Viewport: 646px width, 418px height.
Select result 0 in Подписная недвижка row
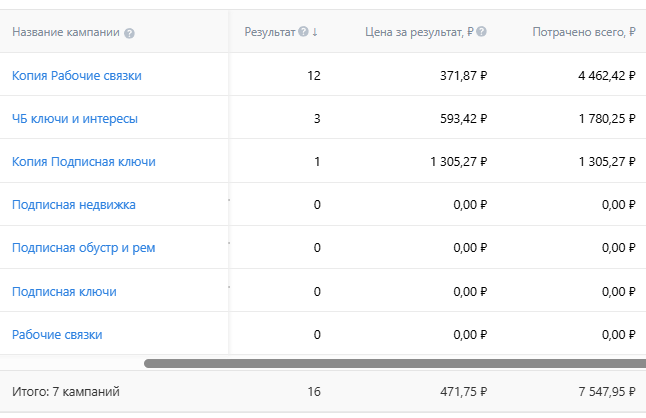[317, 205]
